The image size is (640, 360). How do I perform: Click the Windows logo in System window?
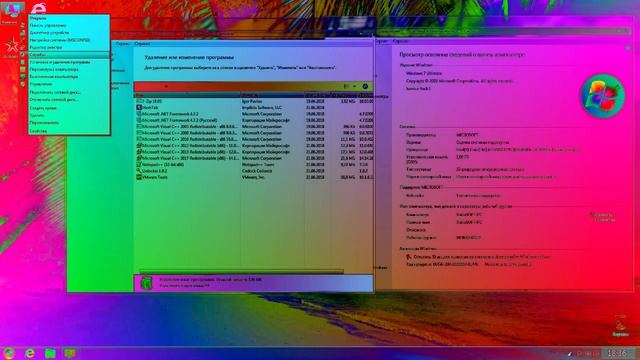click(602, 96)
